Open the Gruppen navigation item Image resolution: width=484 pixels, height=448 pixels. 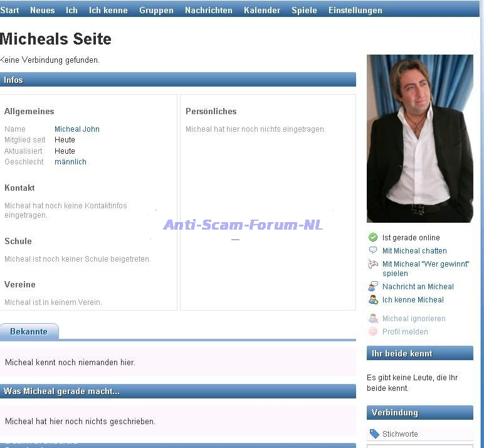coord(156,10)
